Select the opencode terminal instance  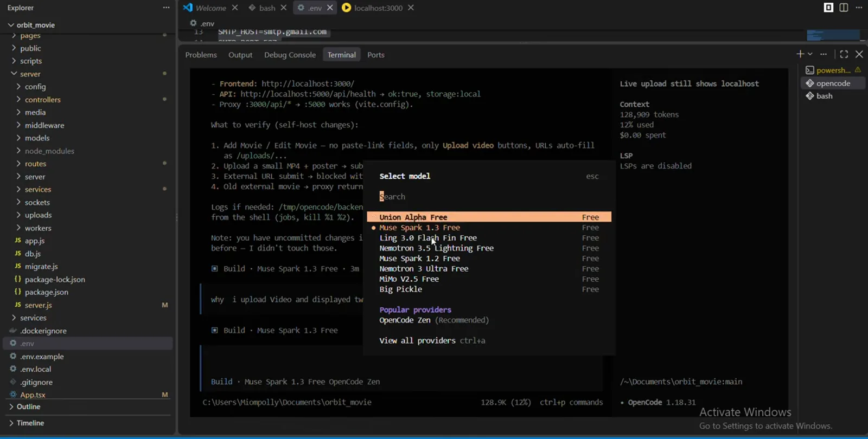(x=833, y=83)
